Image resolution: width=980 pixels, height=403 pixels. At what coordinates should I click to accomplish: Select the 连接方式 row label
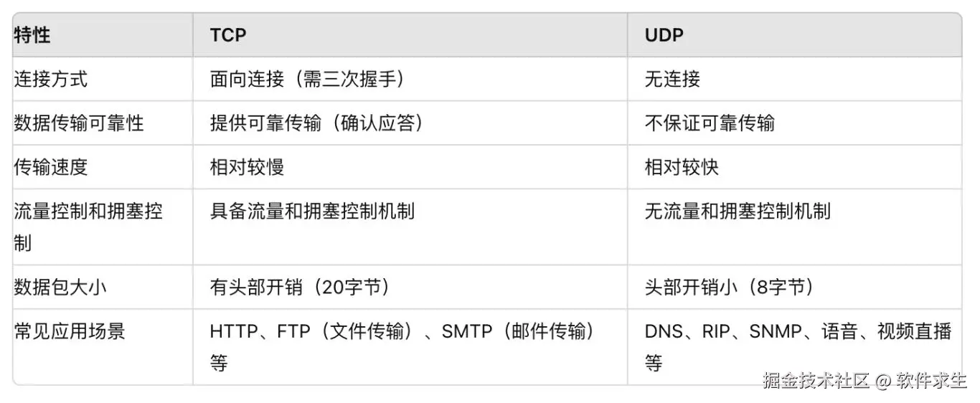click(51, 79)
